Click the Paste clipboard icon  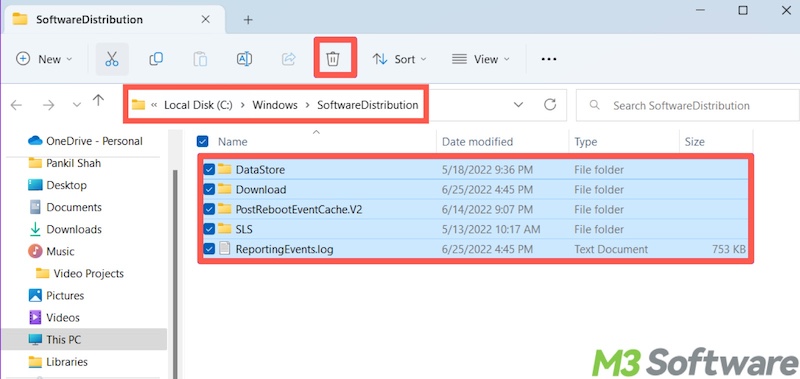200,59
